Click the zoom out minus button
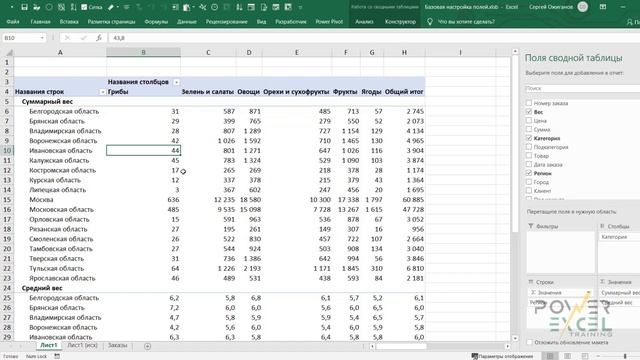 (598, 356)
